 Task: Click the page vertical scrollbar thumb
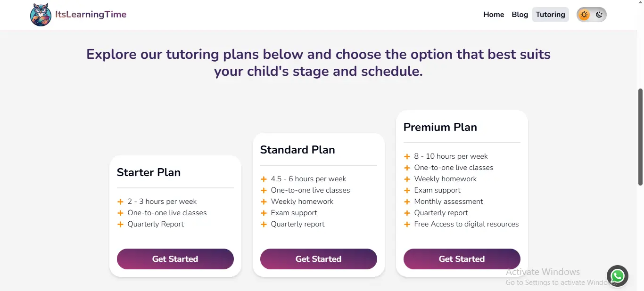[640, 137]
